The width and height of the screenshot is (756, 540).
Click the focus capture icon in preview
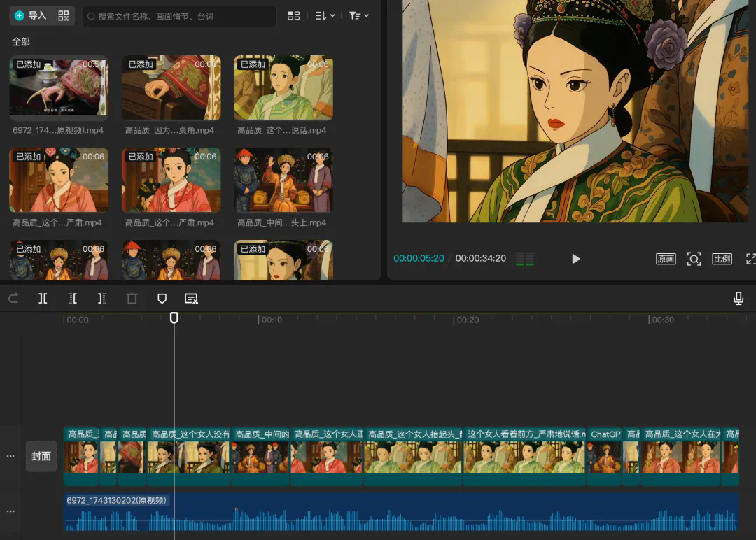[694, 259]
